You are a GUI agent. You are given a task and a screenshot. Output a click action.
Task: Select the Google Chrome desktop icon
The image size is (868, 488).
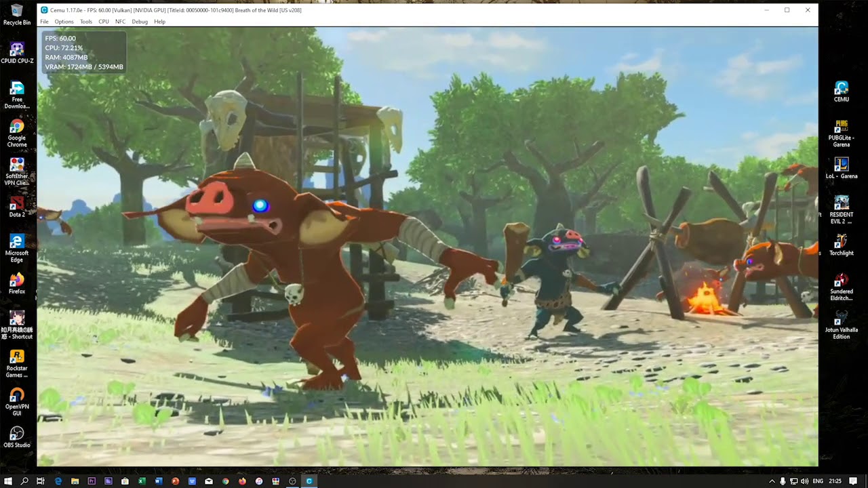click(x=17, y=134)
